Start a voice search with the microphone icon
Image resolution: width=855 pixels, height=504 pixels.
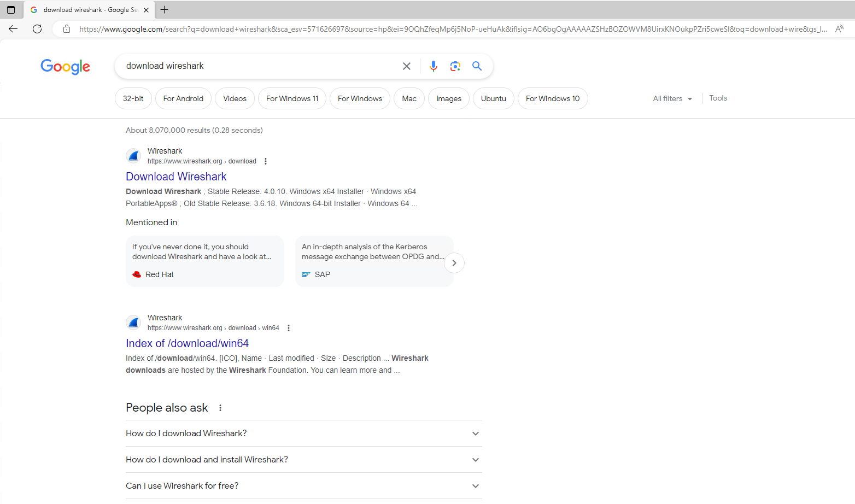pyautogui.click(x=433, y=66)
